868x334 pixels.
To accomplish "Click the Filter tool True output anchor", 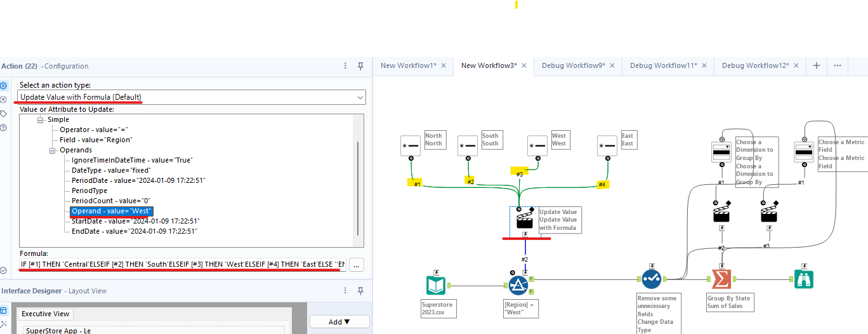I will [x=531, y=279].
